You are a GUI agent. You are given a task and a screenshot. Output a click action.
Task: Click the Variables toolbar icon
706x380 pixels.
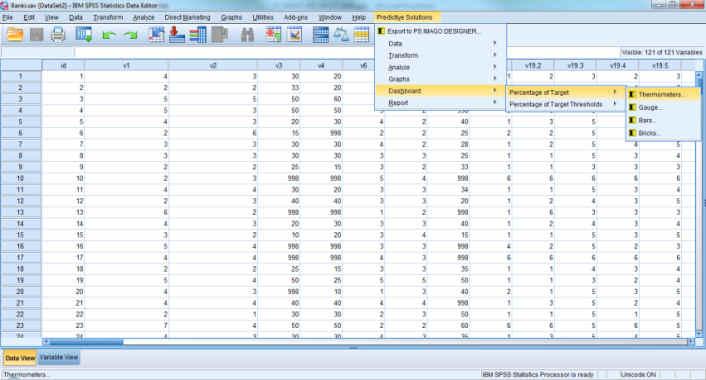tap(198, 35)
